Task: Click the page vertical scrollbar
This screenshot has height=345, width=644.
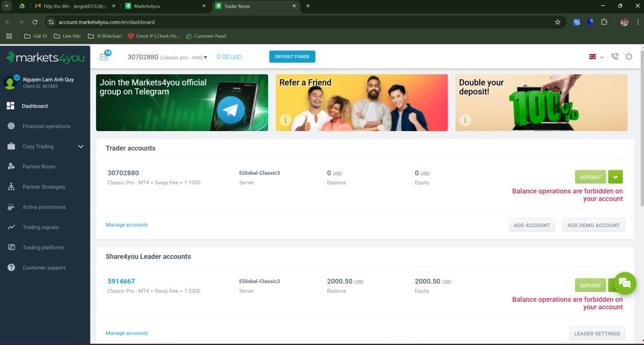Action: [x=642, y=127]
